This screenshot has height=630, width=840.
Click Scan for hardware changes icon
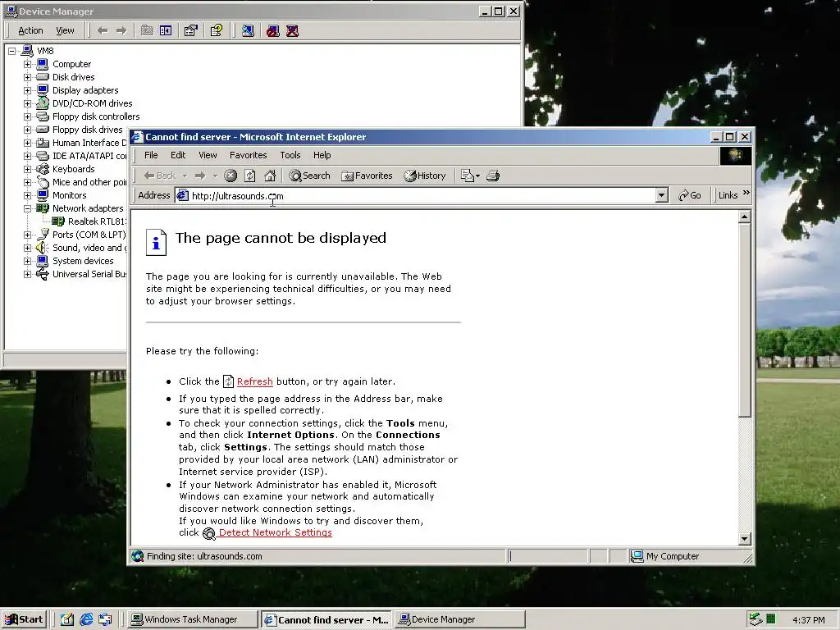click(x=248, y=30)
